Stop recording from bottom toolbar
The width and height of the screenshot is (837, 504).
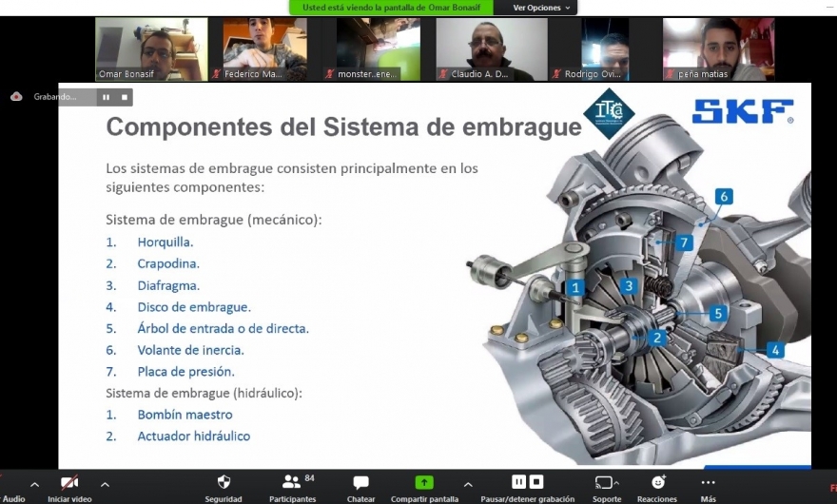(x=536, y=482)
